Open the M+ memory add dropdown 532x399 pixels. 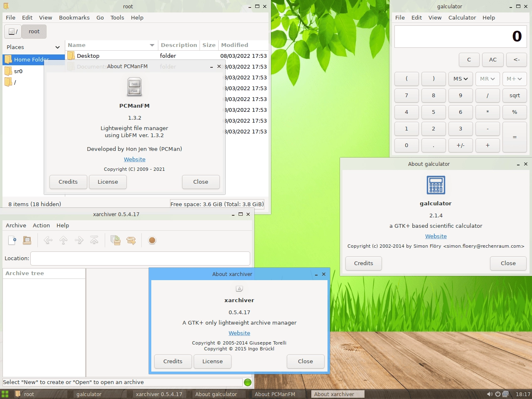pos(515,79)
